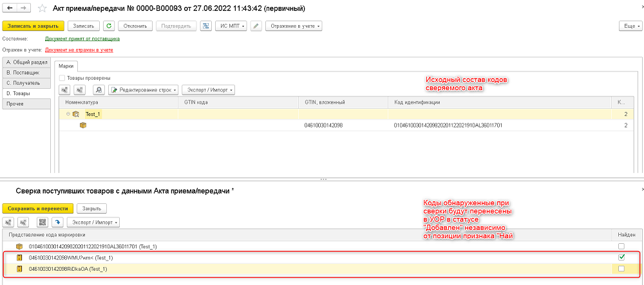This screenshot has height=285, width=644.
Task: Click the green refresh icon button
Action: (109, 26)
